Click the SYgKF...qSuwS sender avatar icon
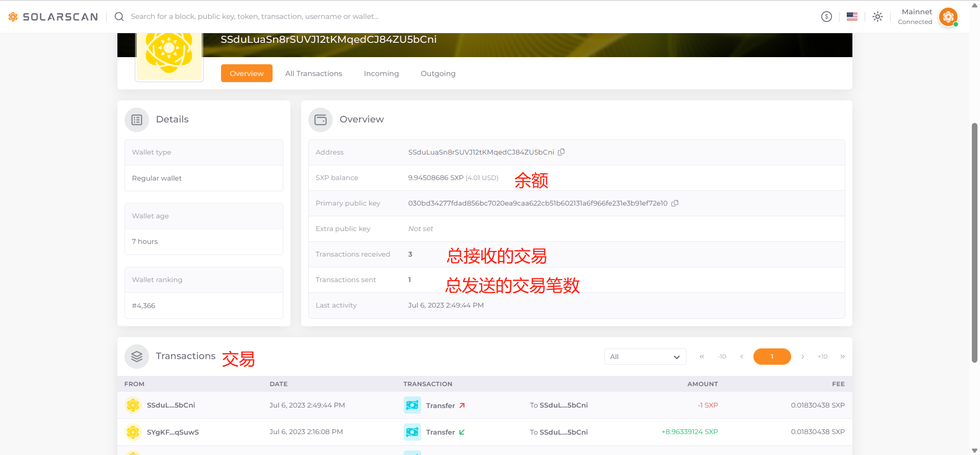This screenshot has width=980, height=455. point(133,432)
